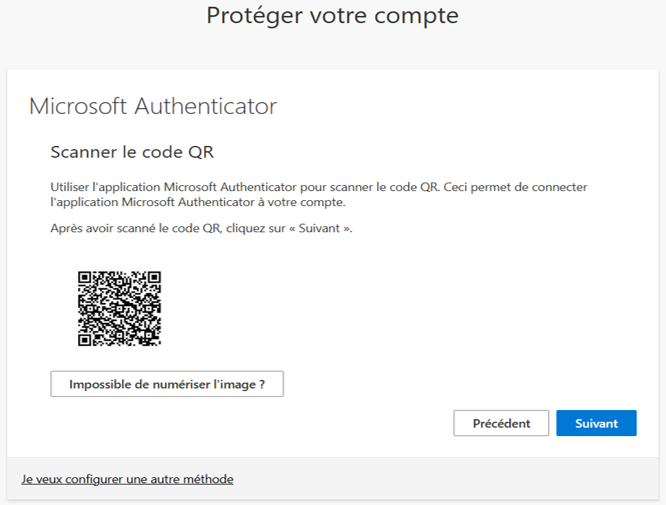
Task: Click the "Microsoft Authenticator" heading
Action: pyautogui.click(x=153, y=106)
